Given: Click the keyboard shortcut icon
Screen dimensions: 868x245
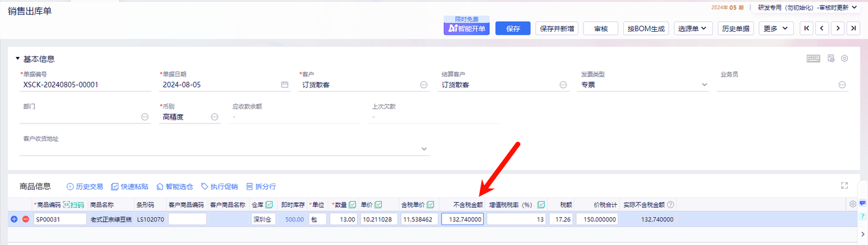Looking at the screenshot, I should (813, 58).
